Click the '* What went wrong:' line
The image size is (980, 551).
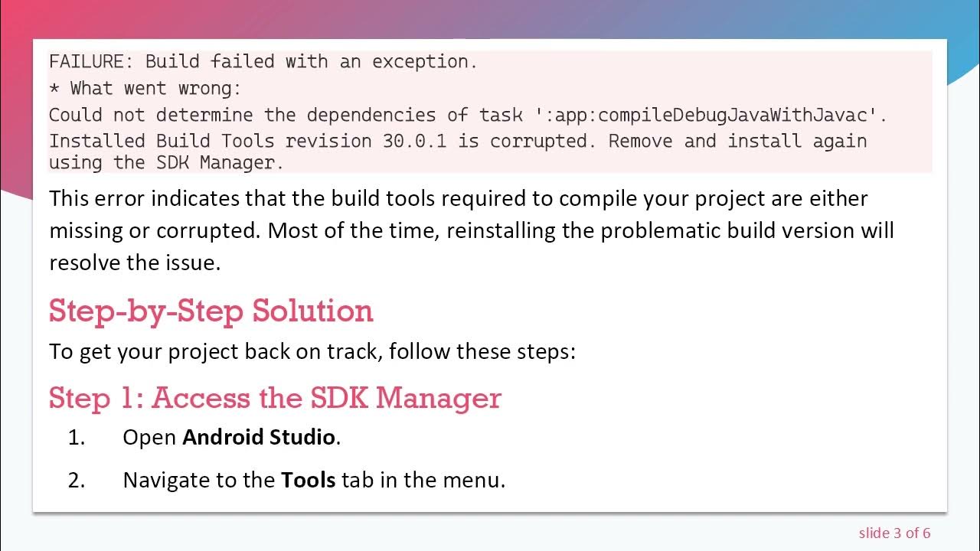point(145,89)
